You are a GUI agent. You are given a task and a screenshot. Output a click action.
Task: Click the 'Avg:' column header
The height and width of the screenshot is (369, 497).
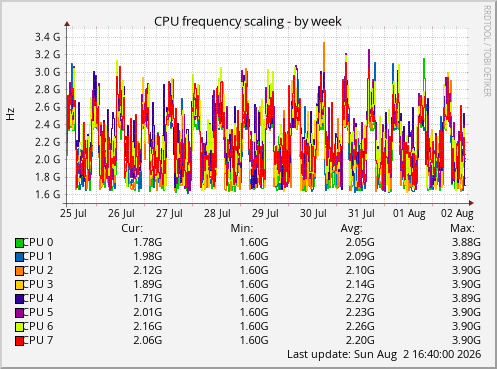click(x=351, y=228)
